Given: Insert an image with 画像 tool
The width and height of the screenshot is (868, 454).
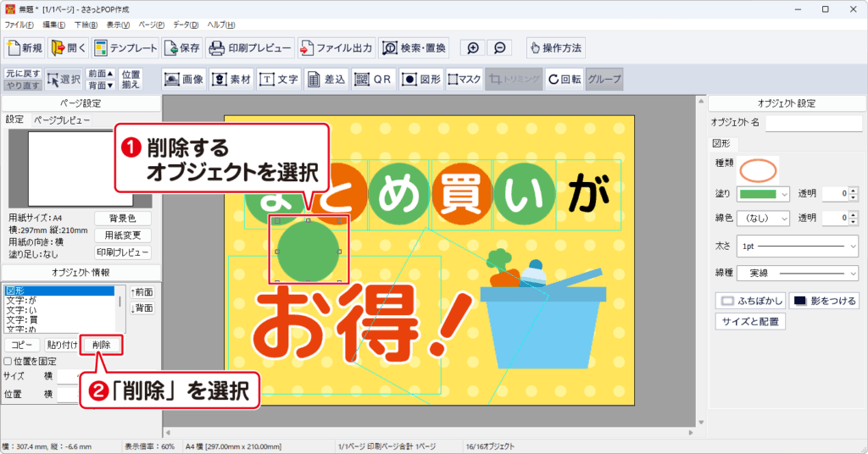Looking at the screenshot, I should 184,79.
